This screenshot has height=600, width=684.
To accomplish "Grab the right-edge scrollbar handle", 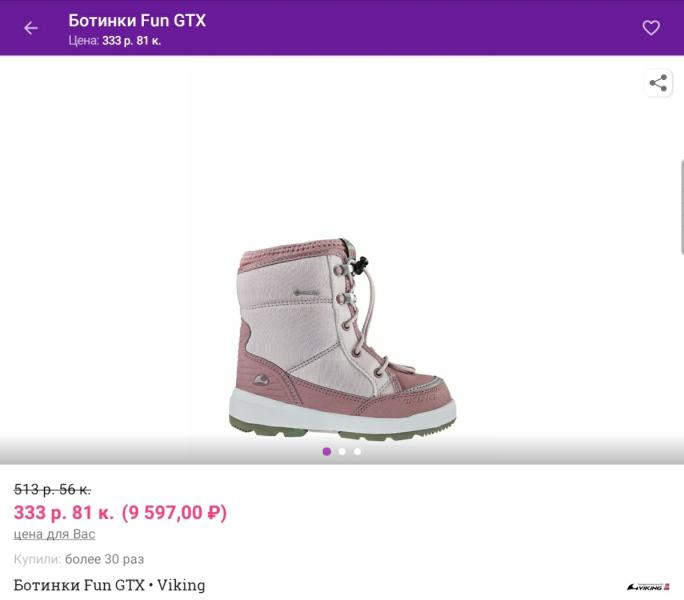I will click(x=682, y=207).
